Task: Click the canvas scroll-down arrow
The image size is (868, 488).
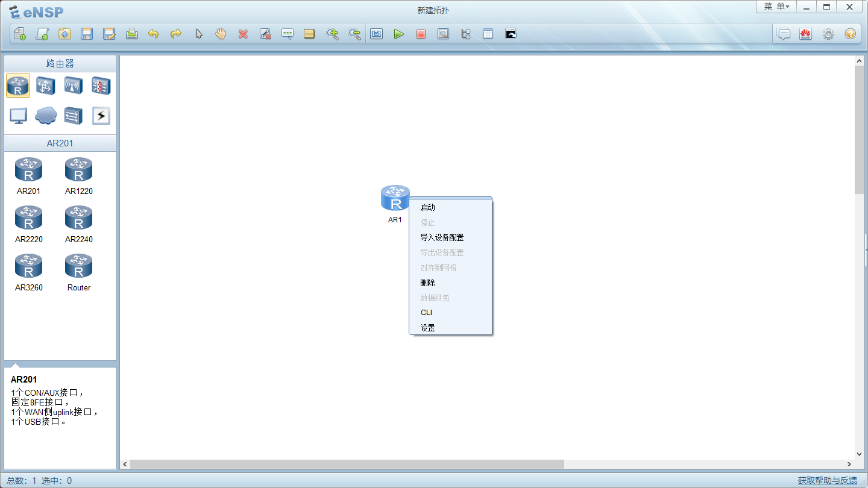Action: point(859,454)
